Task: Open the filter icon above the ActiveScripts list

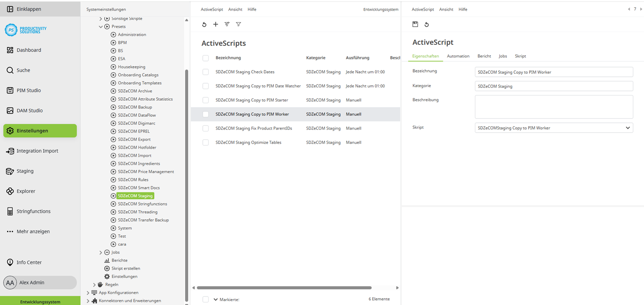Action: point(239,24)
